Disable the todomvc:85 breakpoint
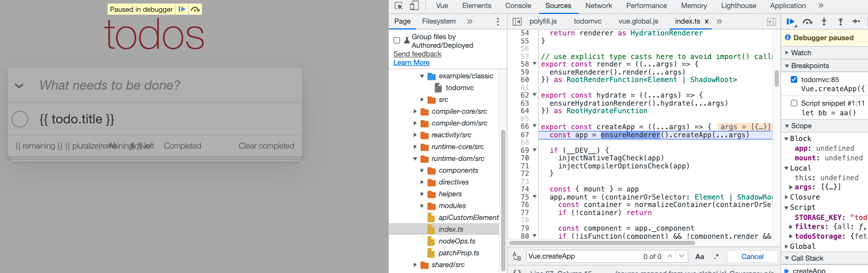 tap(794, 79)
